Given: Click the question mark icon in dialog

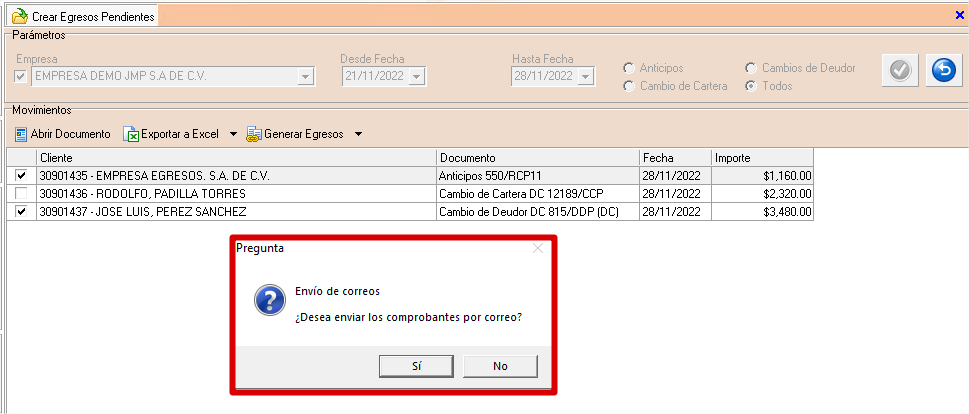Looking at the screenshot, I should (270, 300).
